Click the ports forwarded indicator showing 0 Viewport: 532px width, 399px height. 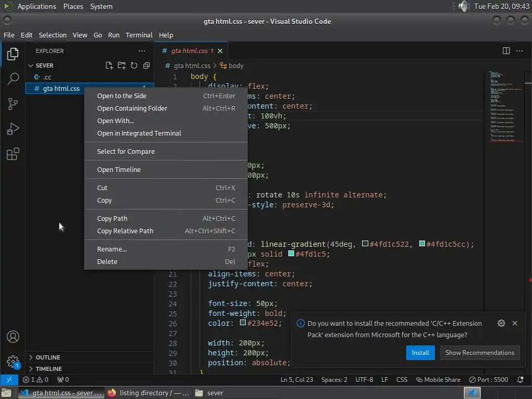point(63,380)
